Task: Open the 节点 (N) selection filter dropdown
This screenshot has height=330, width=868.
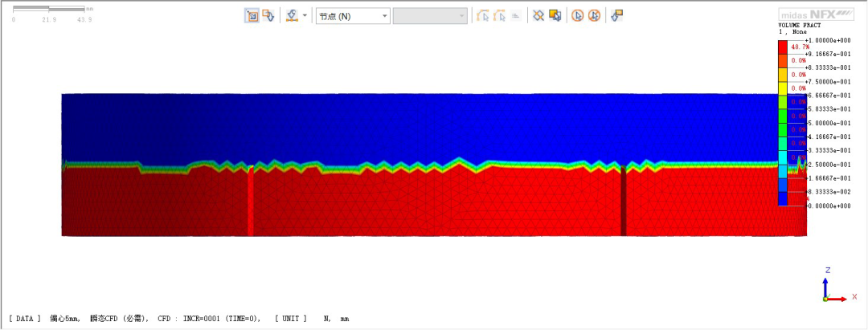Action: click(352, 16)
